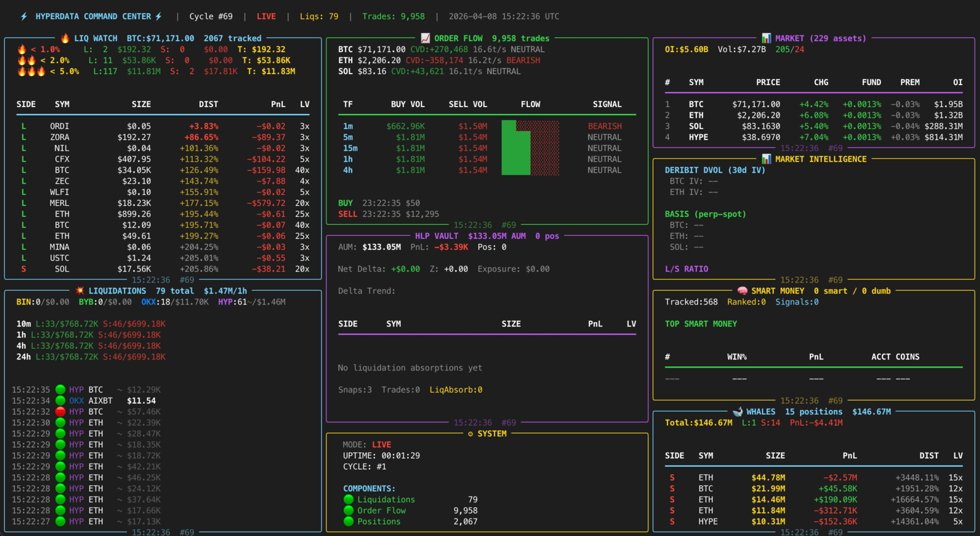This screenshot has width=980, height=536.
Task: Select the MERL row in LIQ WATCH table
Action: click(x=163, y=203)
